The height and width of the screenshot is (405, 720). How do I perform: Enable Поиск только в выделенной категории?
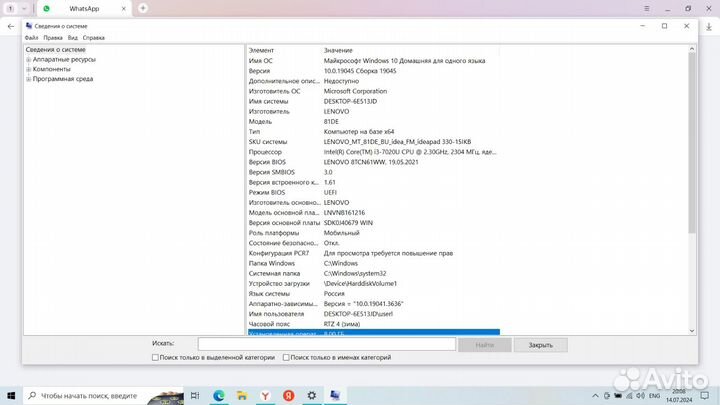(x=155, y=357)
